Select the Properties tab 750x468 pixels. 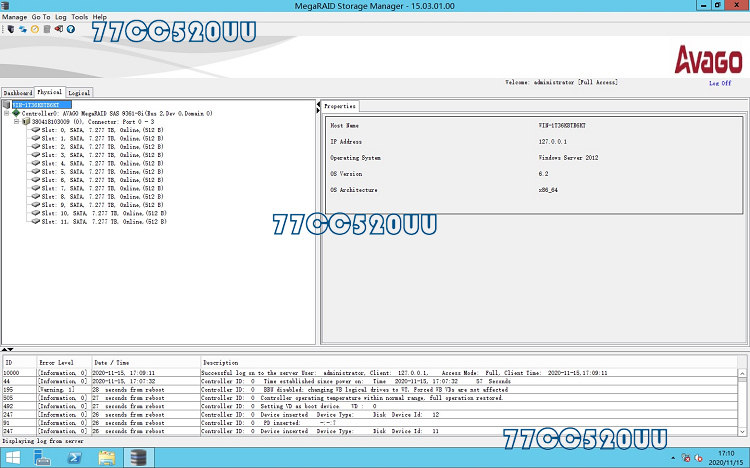tap(340, 106)
